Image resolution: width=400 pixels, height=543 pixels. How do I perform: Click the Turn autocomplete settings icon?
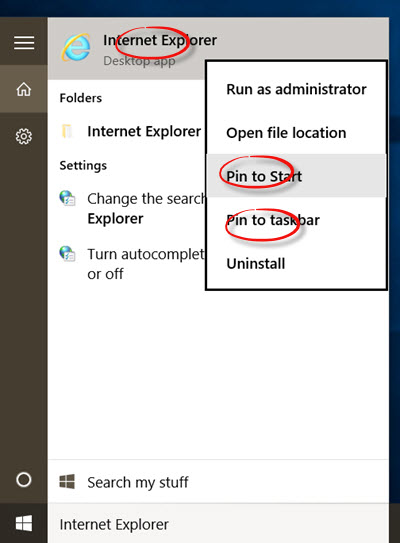coord(67,254)
